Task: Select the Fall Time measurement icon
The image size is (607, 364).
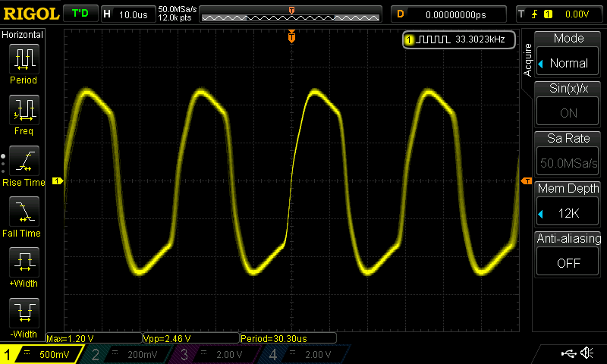Action: (24, 212)
